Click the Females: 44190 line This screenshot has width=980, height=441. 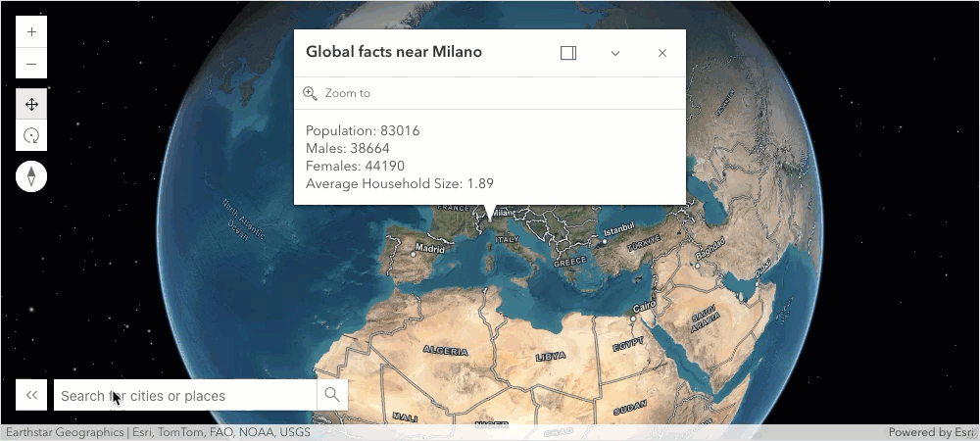(x=355, y=166)
